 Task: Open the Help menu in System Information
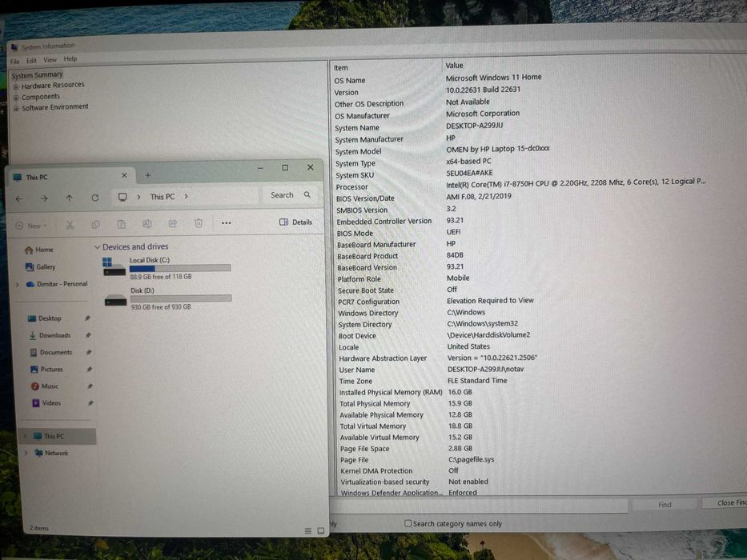coord(70,58)
